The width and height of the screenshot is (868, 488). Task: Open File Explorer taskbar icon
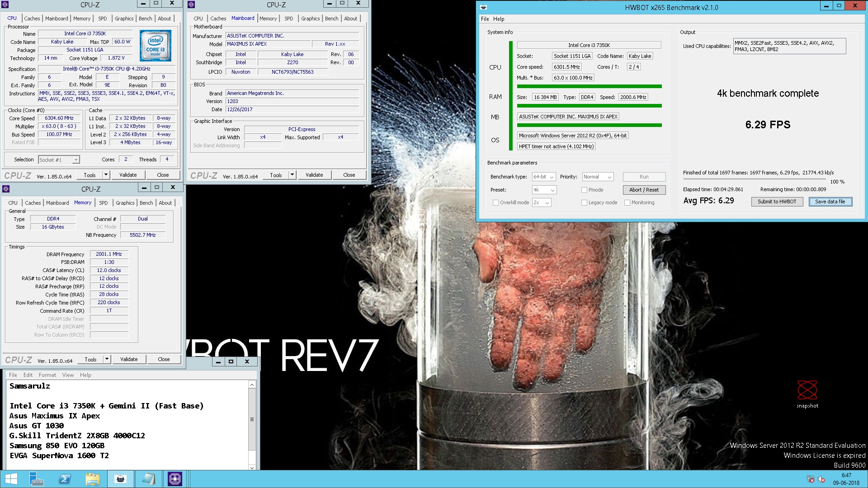coord(92,479)
